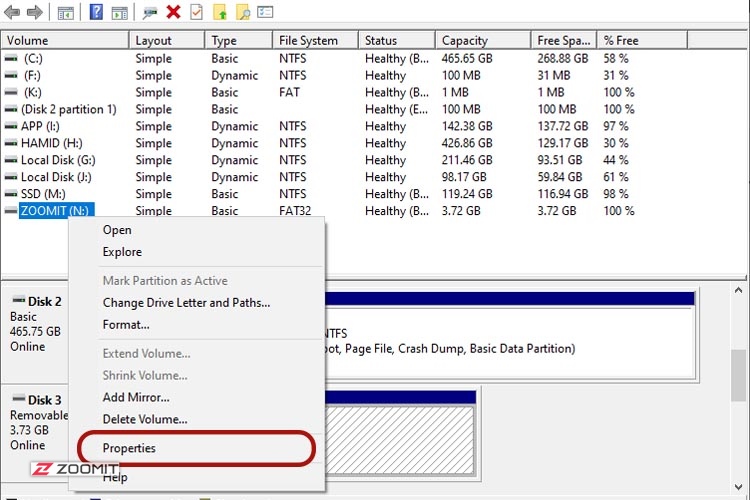Screen dimensions: 750x500
Task: Click the checklist settings icon in toolbar
Action: click(x=265, y=13)
